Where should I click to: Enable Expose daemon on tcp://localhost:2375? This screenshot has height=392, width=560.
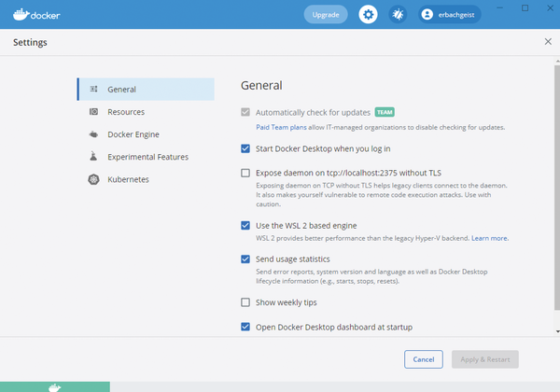click(x=245, y=173)
